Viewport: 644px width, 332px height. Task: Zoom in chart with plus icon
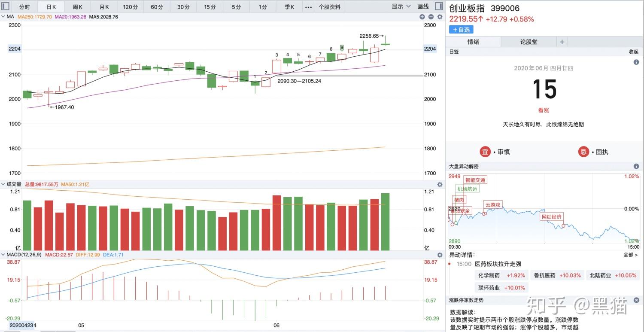point(422,17)
